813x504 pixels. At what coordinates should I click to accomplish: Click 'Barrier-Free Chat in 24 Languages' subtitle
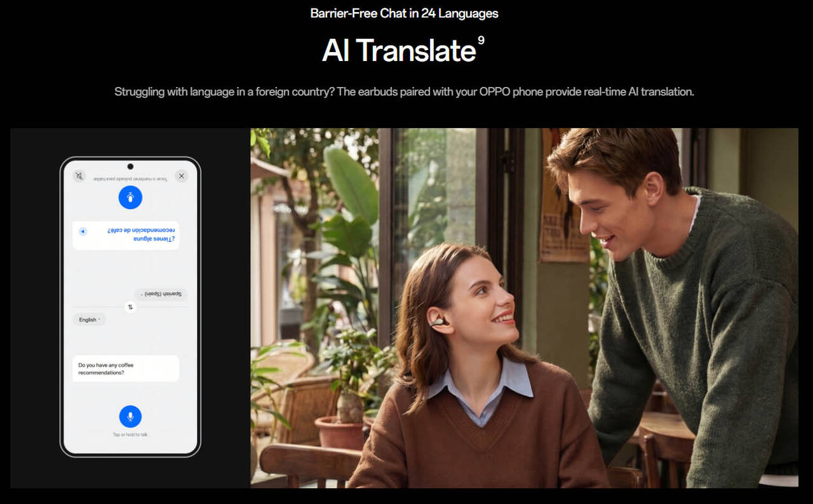click(x=404, y=13)
